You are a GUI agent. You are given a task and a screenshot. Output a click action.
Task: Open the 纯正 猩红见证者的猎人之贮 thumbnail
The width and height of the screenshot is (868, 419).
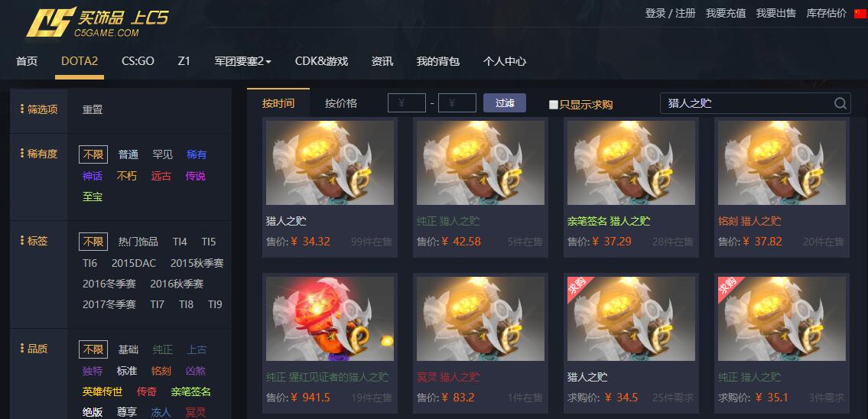click(330, 319)
